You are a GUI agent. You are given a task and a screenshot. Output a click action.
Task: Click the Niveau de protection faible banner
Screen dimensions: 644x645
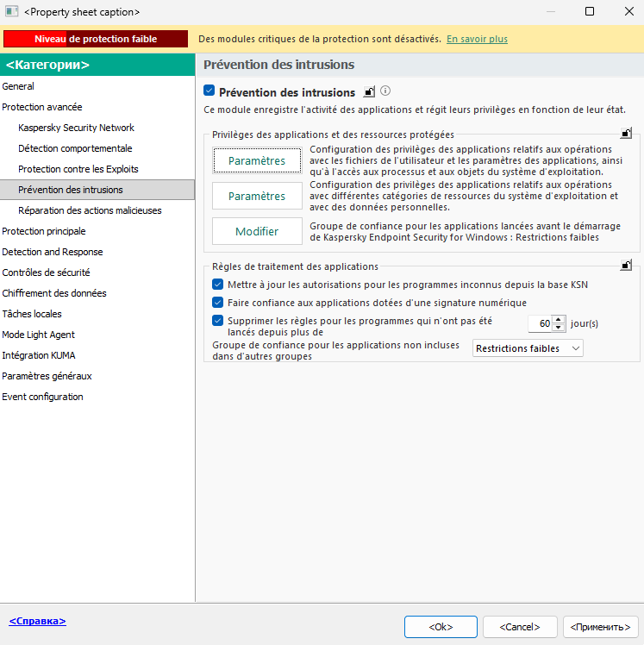click(96, 39)
